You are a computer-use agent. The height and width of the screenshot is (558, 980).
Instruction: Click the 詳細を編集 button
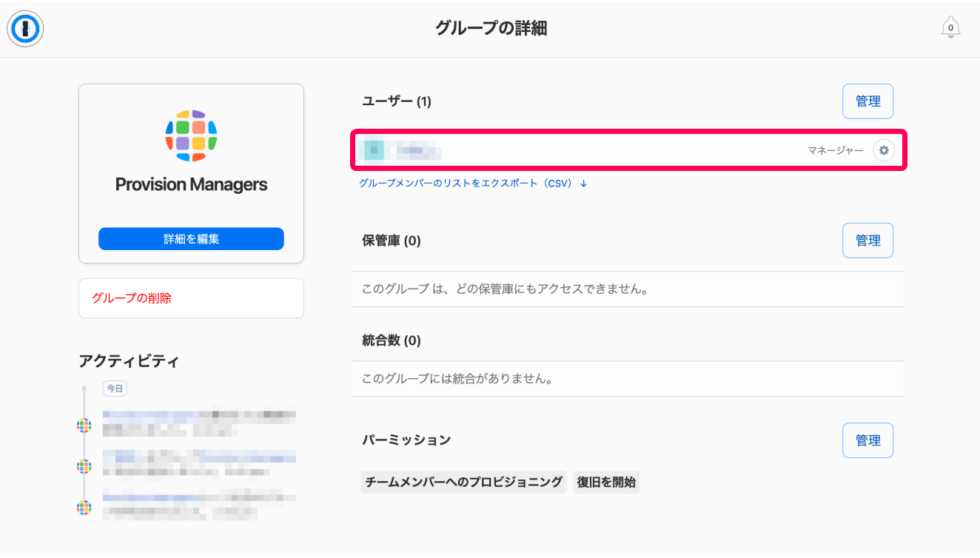pyautogui.click(x=191, y=239)
